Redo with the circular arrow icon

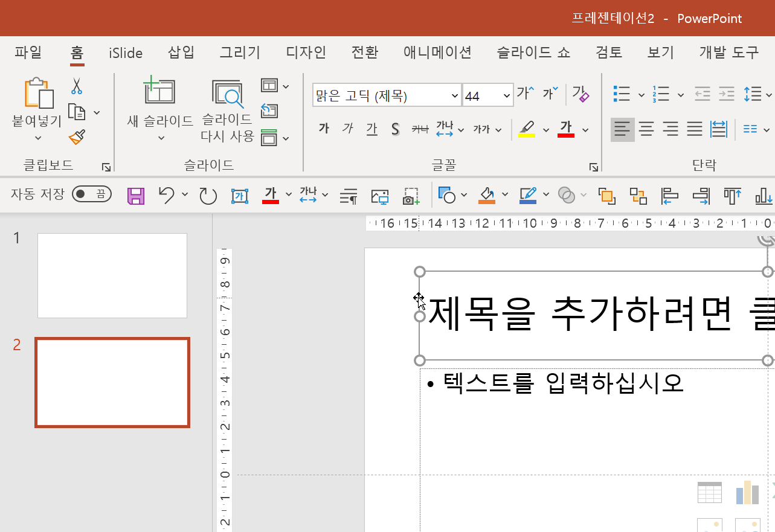[x=208, y=196]
